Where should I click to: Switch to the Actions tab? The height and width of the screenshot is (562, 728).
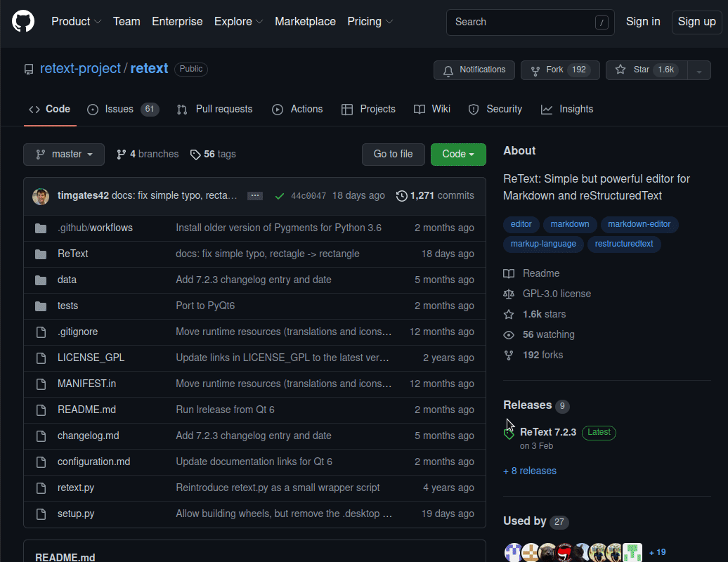[x=297, y=109]
